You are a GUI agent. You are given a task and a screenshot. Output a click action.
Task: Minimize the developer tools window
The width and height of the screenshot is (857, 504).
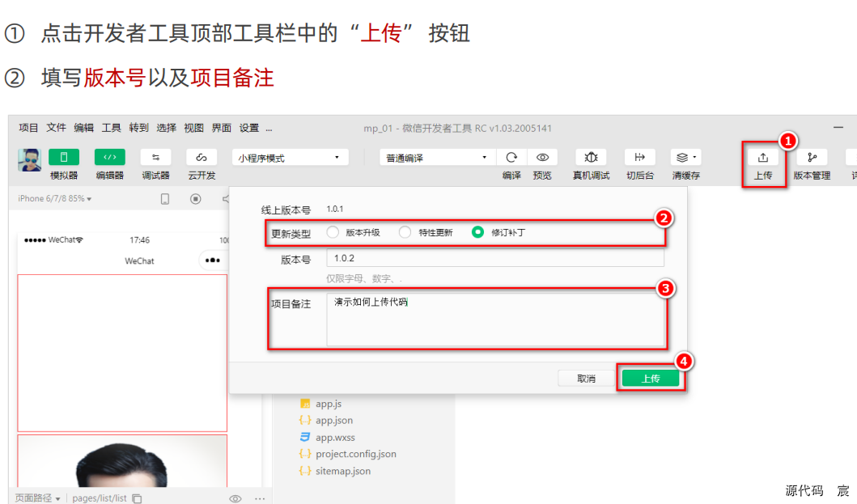pyautogui.click(x=838, y=127)
